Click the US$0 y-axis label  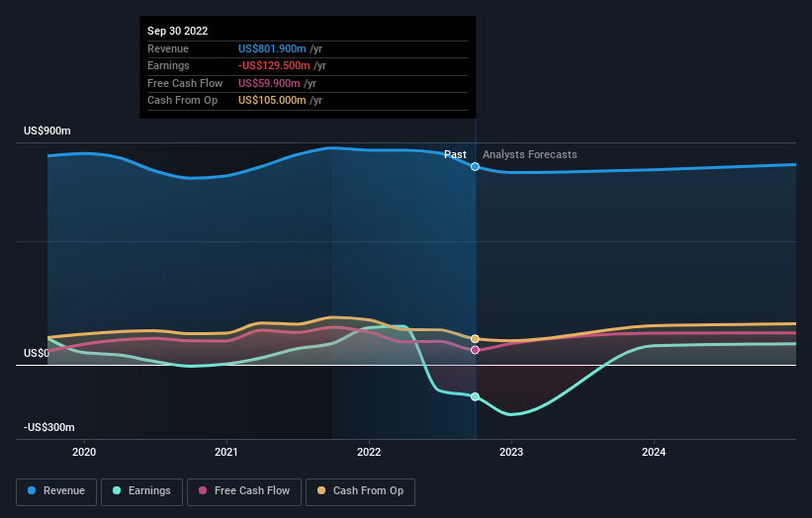(x=37, y=354)
